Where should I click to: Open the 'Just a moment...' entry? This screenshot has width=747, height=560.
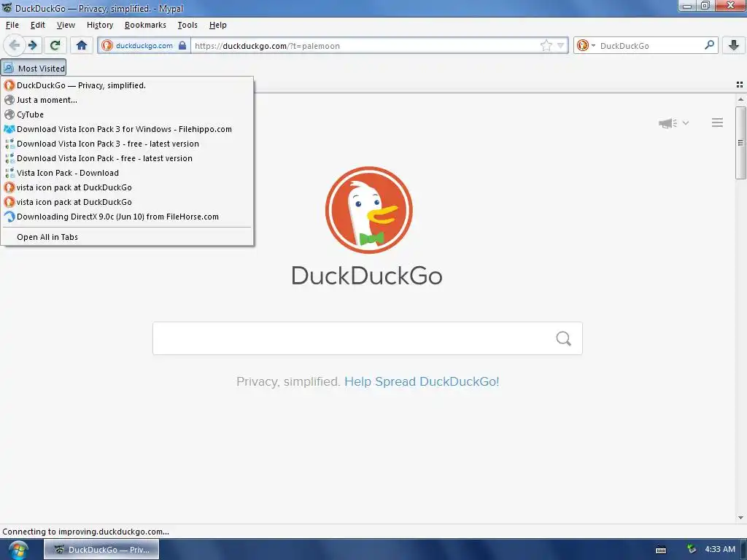127,100
